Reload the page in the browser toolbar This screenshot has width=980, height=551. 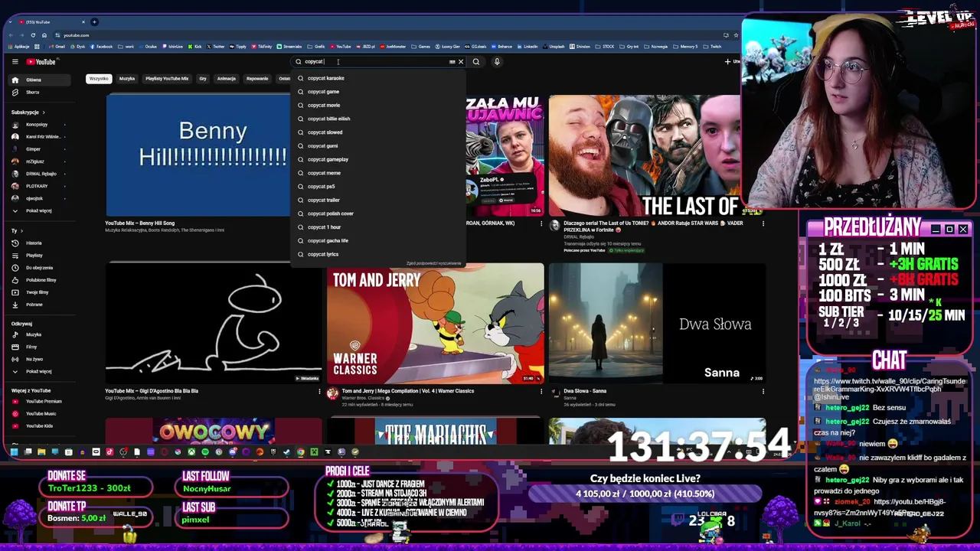(x=33, y=35)
